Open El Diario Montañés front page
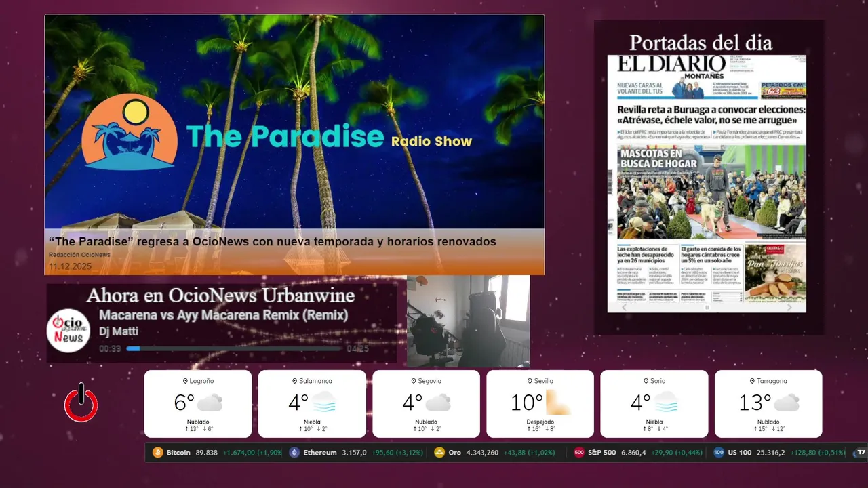 click(707, 184)
